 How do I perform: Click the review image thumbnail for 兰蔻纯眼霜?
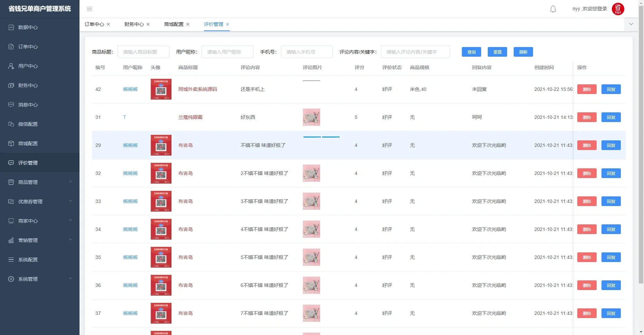click(311, 117)
